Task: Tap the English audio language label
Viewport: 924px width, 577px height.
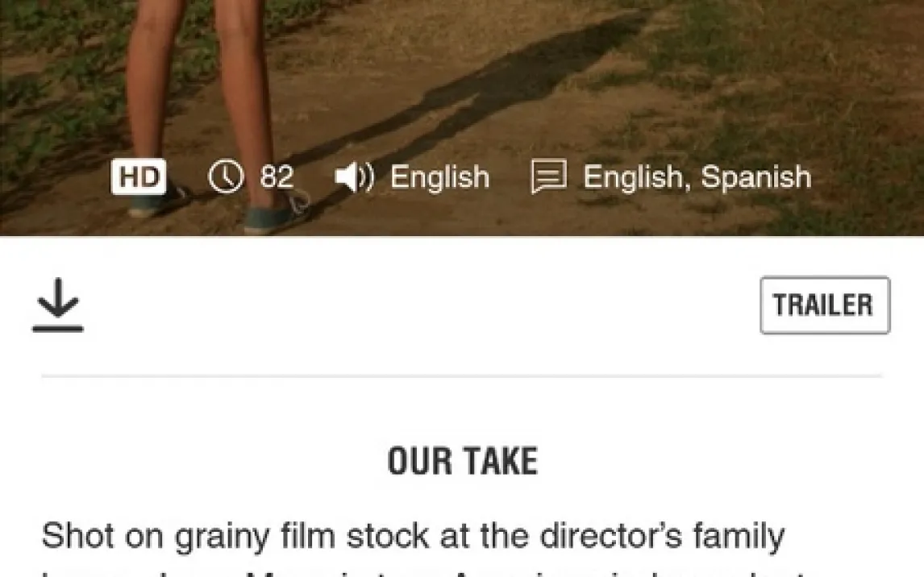Action: point(440,176)
